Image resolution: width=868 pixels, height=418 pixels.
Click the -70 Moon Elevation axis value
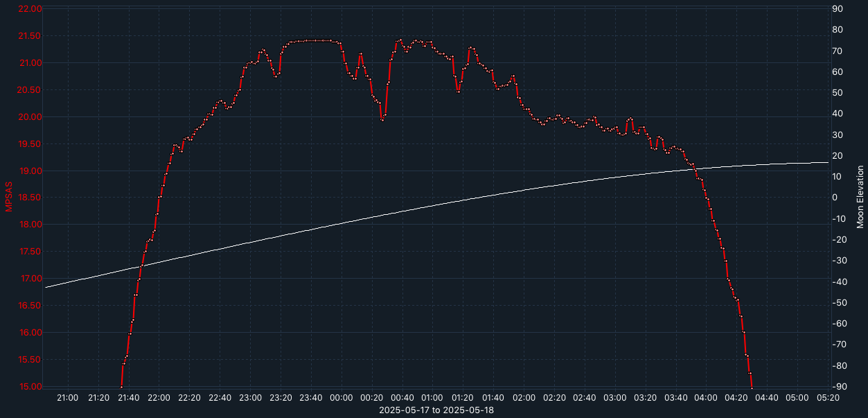tap(838, 345)
